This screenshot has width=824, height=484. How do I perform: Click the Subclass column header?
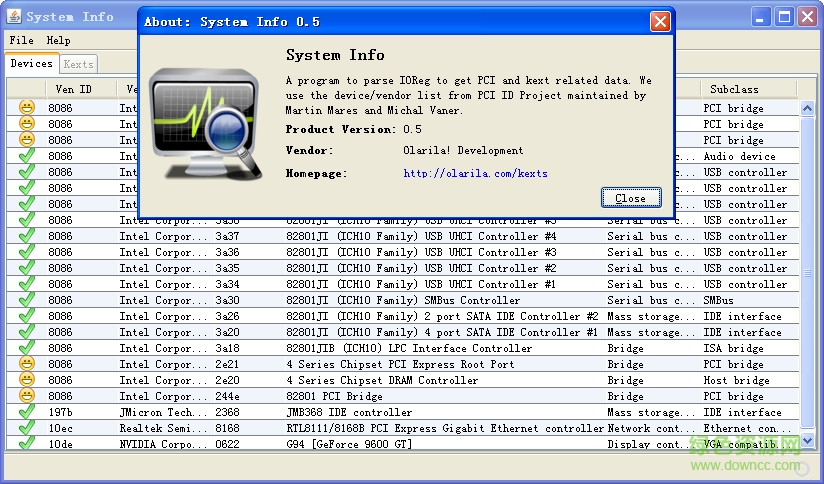click(x=733, y=89)
